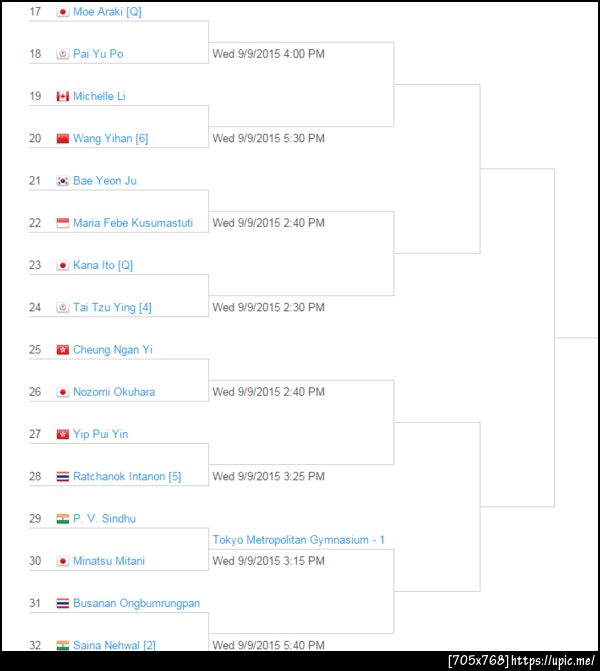
Task: Click Indonesia flag beside Maria Febe Kusumastuti
Action: click(63, 223)
